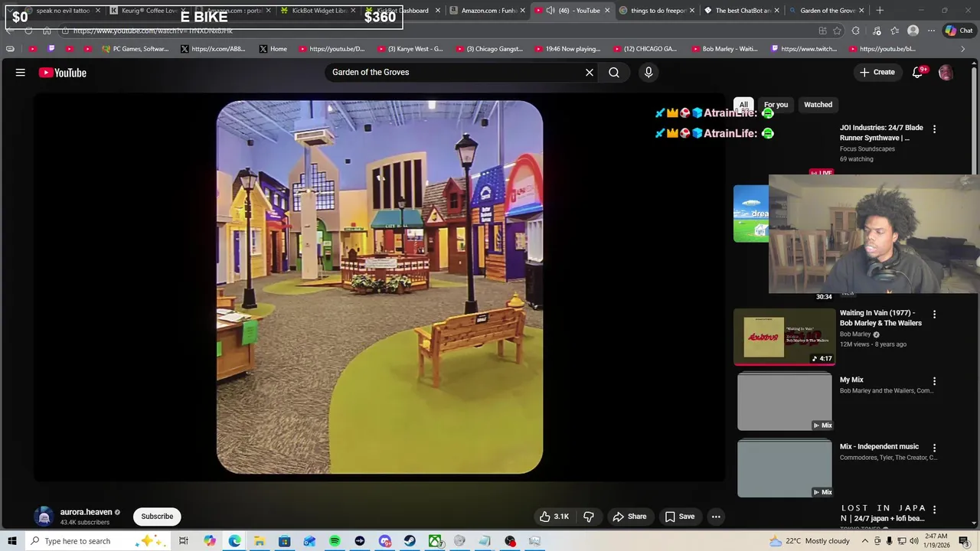Open Microsoft Edge from the taskbar
The width and height of the screenshot is (980, 551).
point(234,541)
